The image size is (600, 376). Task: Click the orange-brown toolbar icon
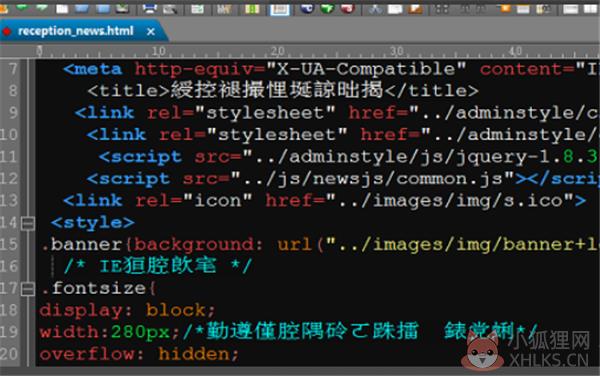tap(415, 8)
